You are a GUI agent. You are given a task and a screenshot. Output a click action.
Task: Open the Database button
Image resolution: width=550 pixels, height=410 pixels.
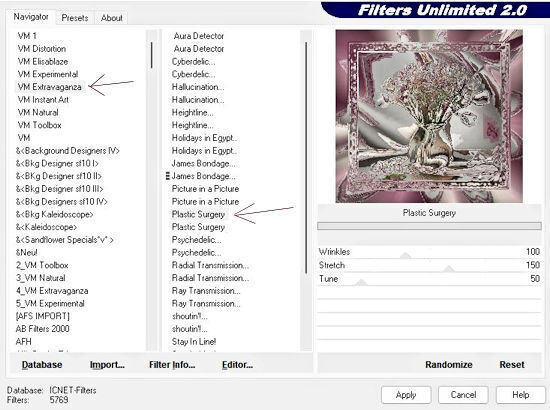click(x=42, y=365)
